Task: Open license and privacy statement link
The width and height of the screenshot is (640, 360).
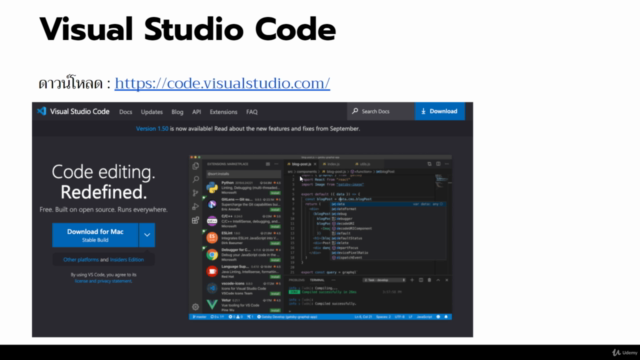Action: (103, 281)
